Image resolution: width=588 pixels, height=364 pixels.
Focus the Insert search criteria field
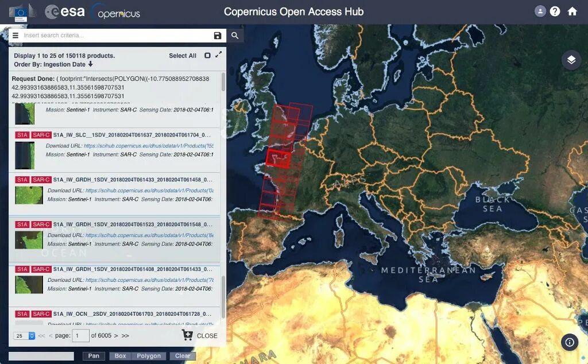pos(116,35)
